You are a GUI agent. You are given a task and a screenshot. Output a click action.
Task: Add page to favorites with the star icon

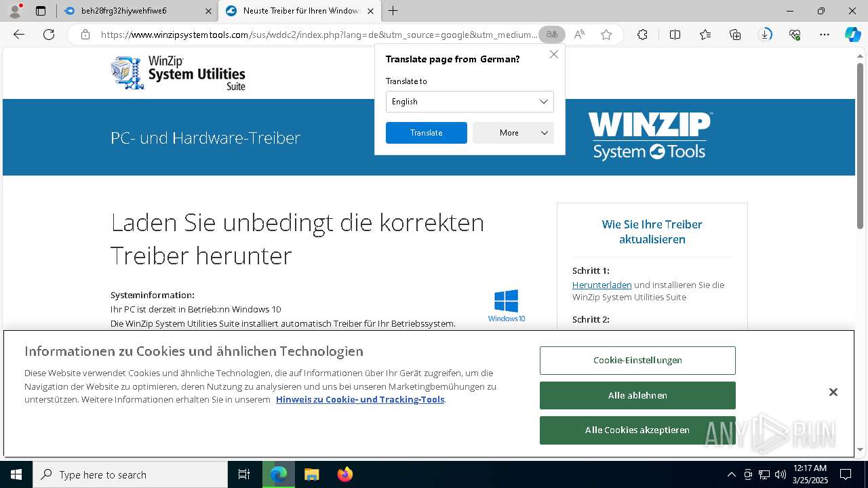606,35
